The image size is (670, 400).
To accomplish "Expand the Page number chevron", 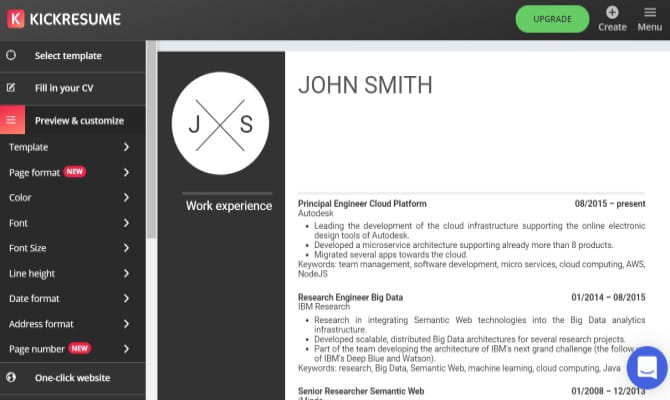I will [x=126, y=349].
